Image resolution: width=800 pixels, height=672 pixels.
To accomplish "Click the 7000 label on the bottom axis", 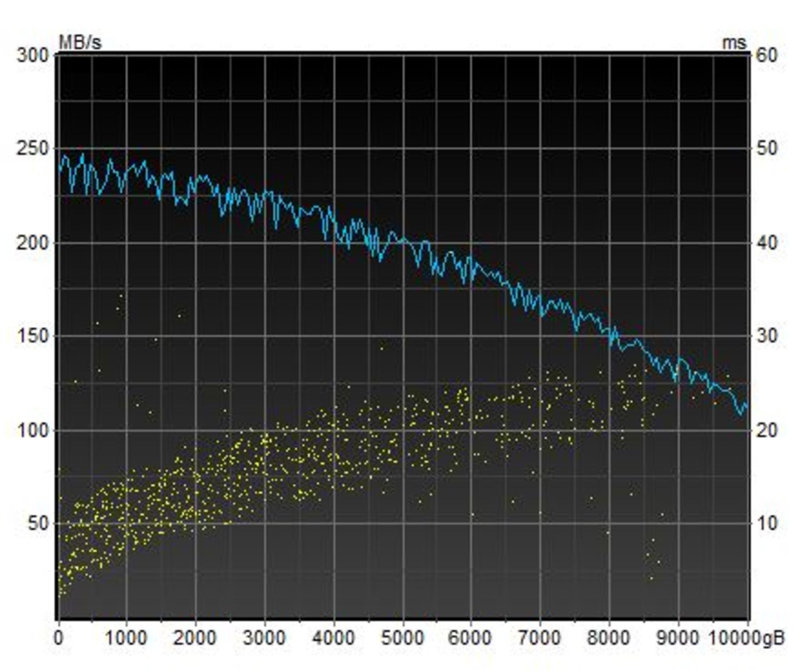I will pyautogui.click(x=540, y=638).
